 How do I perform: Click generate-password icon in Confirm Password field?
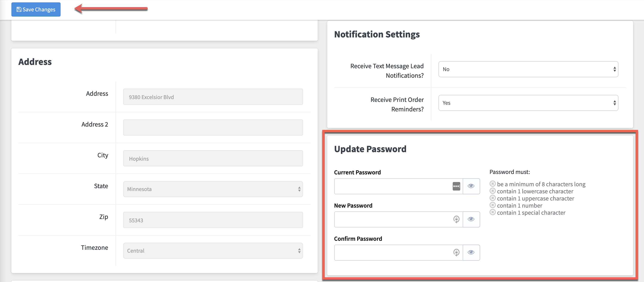tap(456, 252)
